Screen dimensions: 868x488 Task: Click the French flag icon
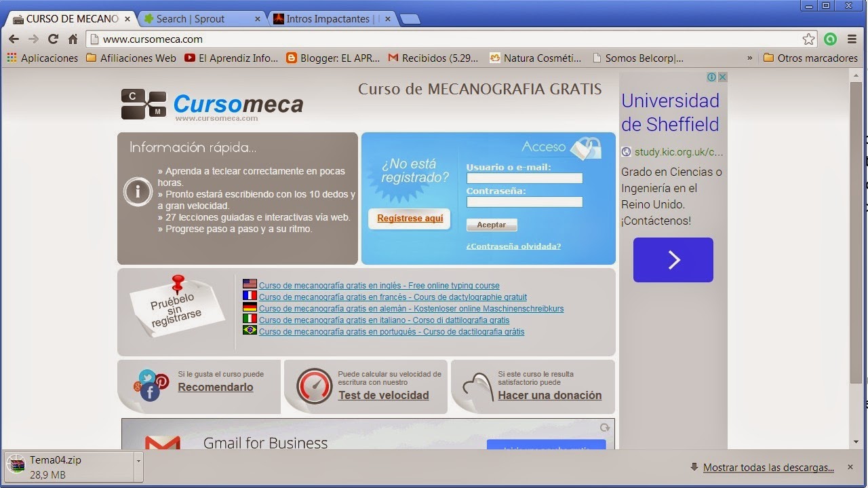(x=250, y=297)
